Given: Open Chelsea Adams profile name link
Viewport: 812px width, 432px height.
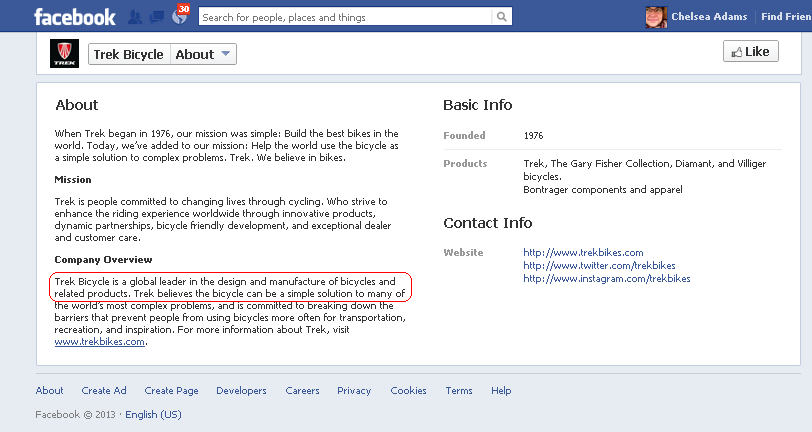Looking at the screenshot, I should tap(709, 17).
